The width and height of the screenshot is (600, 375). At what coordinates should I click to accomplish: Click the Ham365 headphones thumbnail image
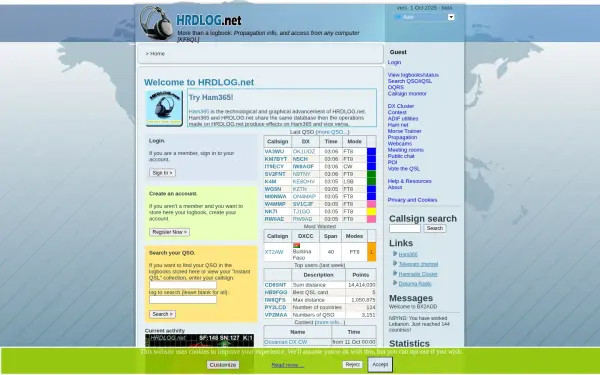click(x=164, y=108)
